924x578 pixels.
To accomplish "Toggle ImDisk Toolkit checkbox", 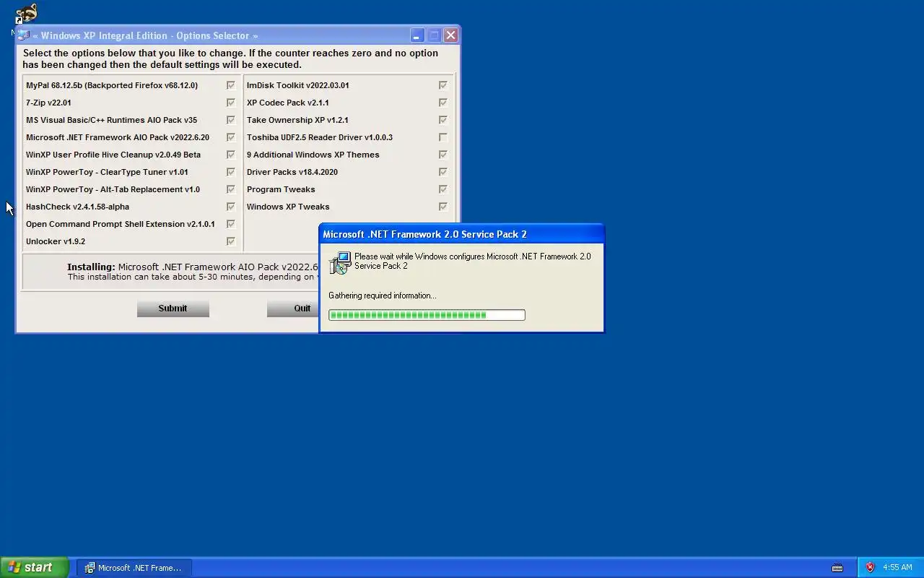I will [443, 85].
